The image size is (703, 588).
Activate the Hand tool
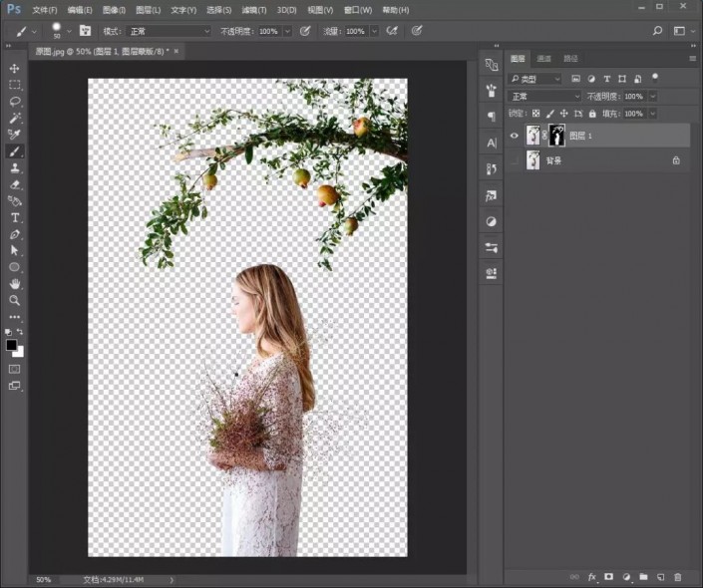click(15, 284)
